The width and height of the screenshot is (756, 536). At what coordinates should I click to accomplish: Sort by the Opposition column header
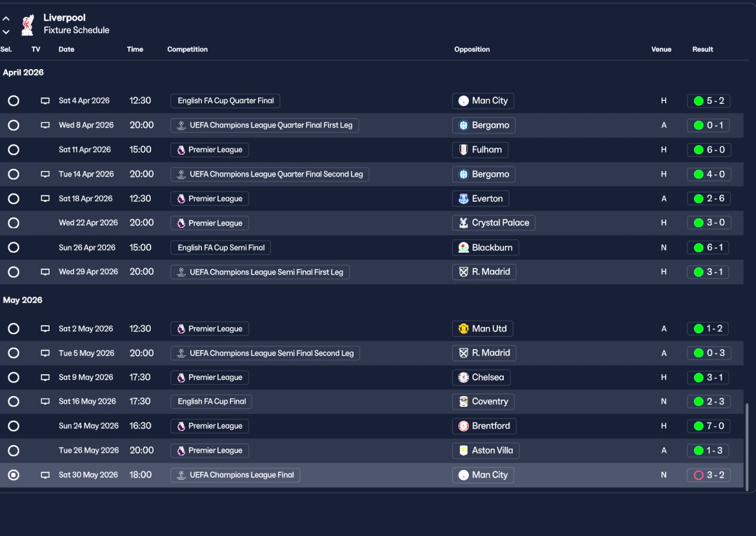472,50
